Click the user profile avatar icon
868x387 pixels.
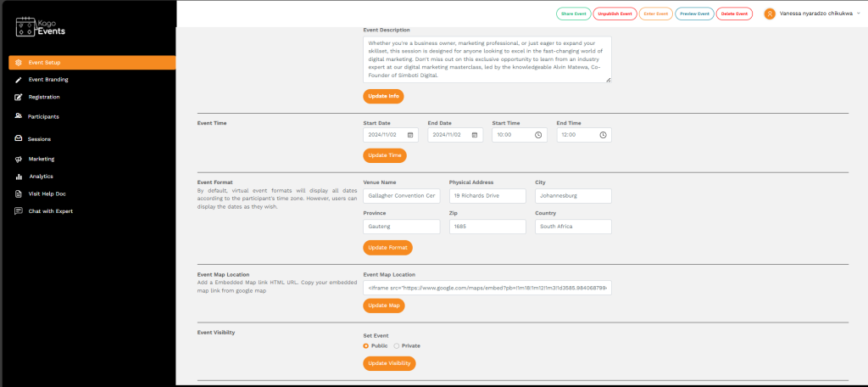(769, 14)
